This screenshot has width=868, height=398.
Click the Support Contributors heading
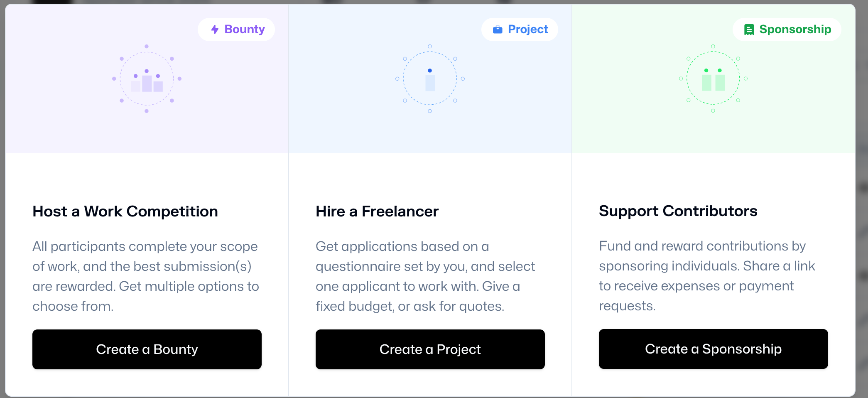[678, 211]
